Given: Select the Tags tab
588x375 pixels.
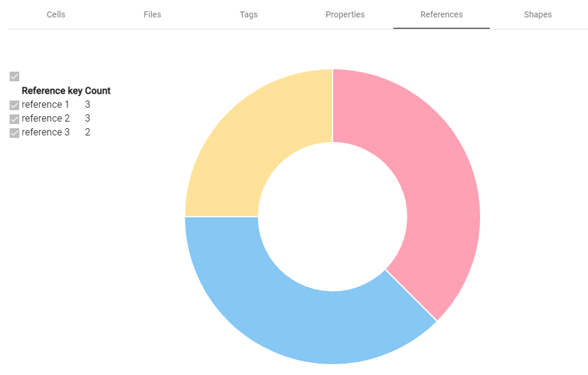Looking at the screenshot, I should pyautogui.click(x=248, y=14).
